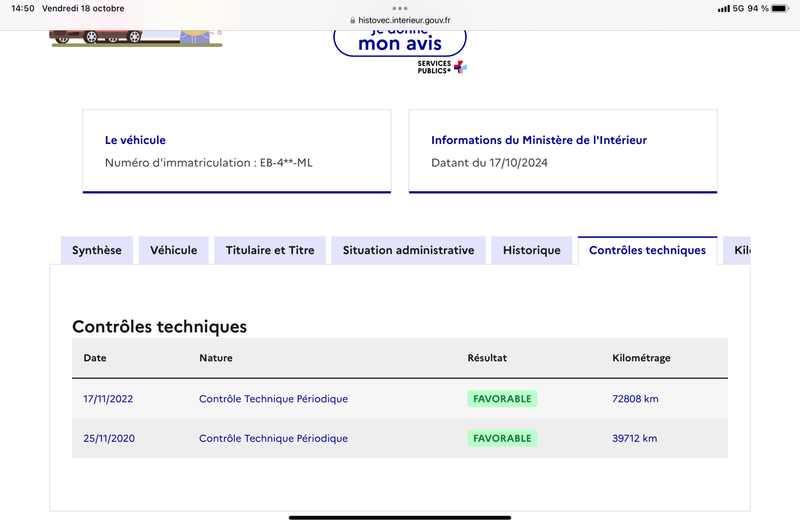The height and width of the screenshot is (525, 800).
Task: Open the Titulaire et Titre tab
Action: (270, 251)
